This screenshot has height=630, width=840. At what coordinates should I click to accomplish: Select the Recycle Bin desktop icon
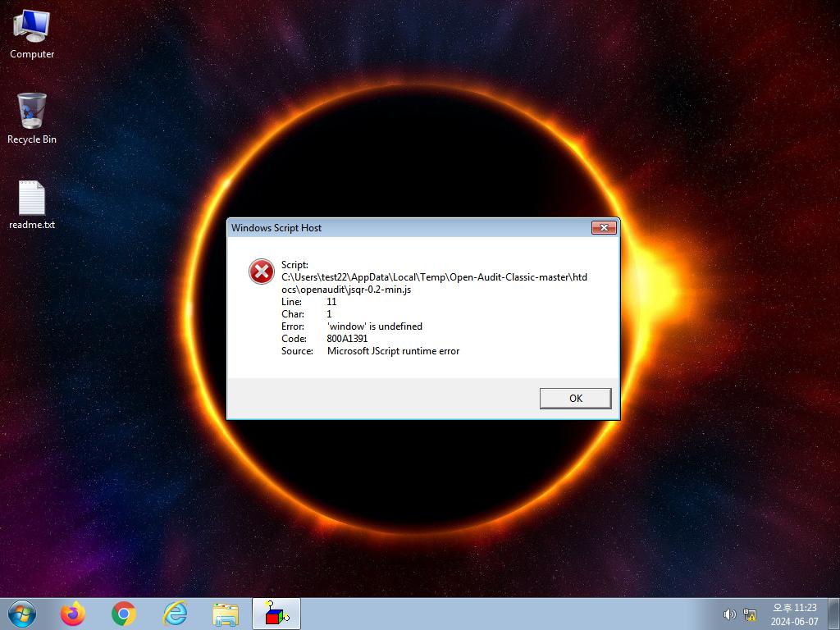32,119
